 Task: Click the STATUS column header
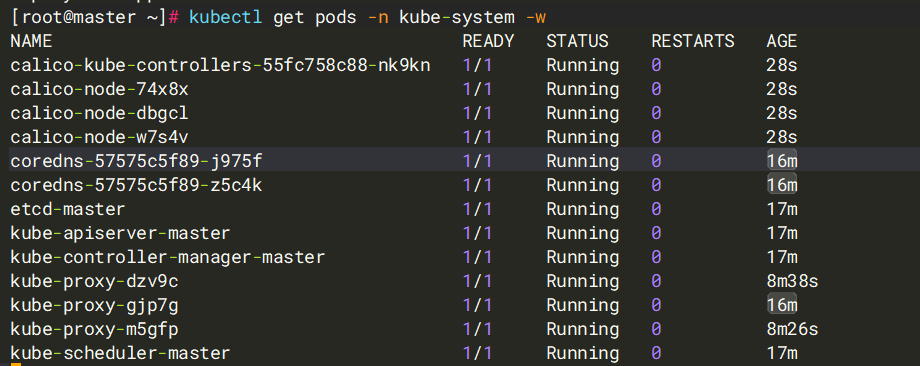coord(577,41)
